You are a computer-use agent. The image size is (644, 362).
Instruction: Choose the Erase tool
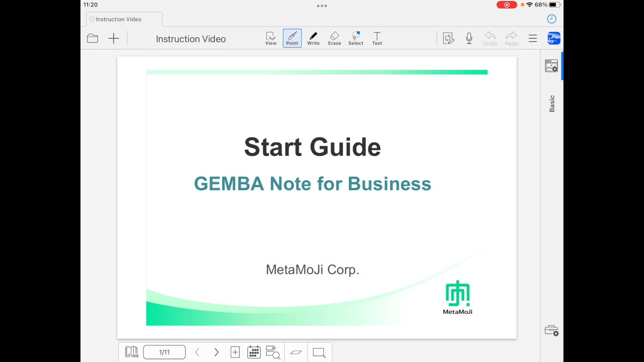334,38
